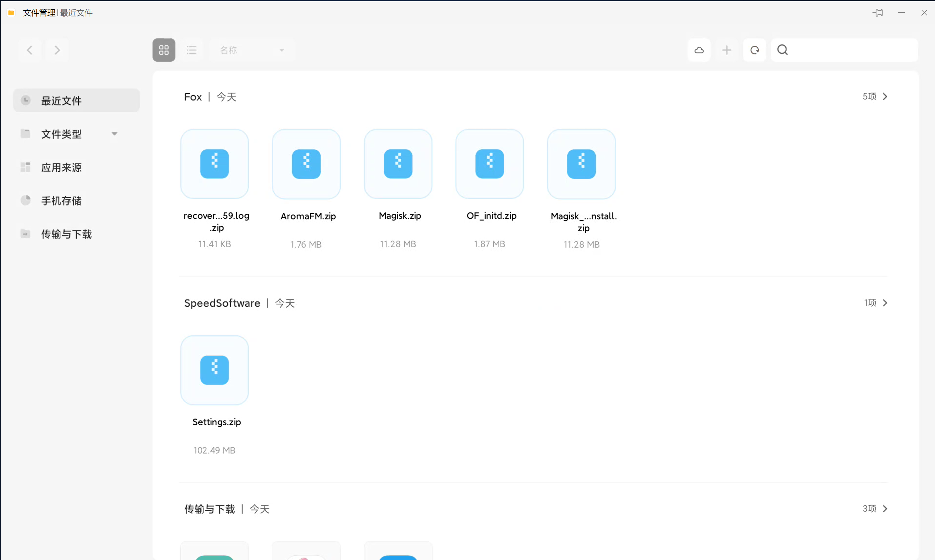Go back with the left arrow
Screen dimensions: 935x560
[x=30, y=50]
